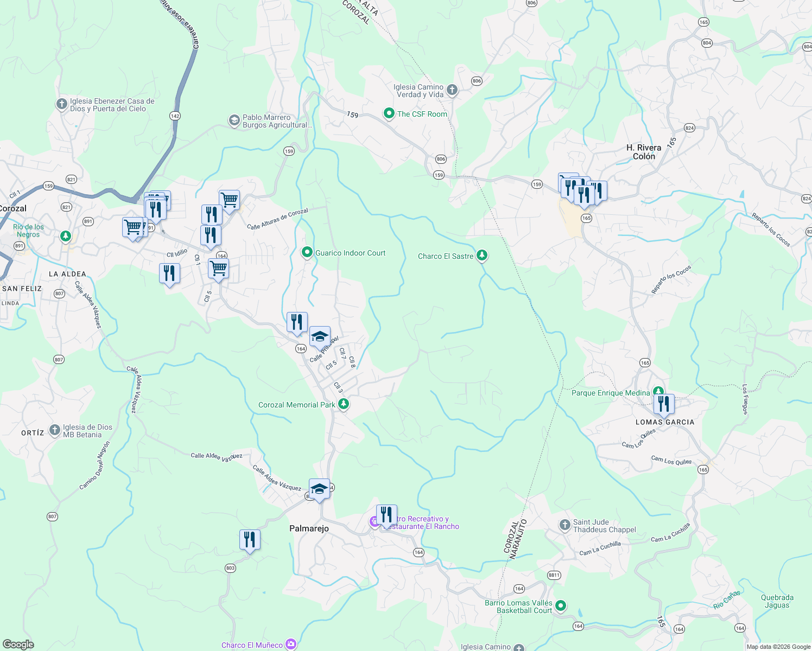812x651 pixels.
Task: Click the green pin for The CSF Room
Action: pos(389,113)
